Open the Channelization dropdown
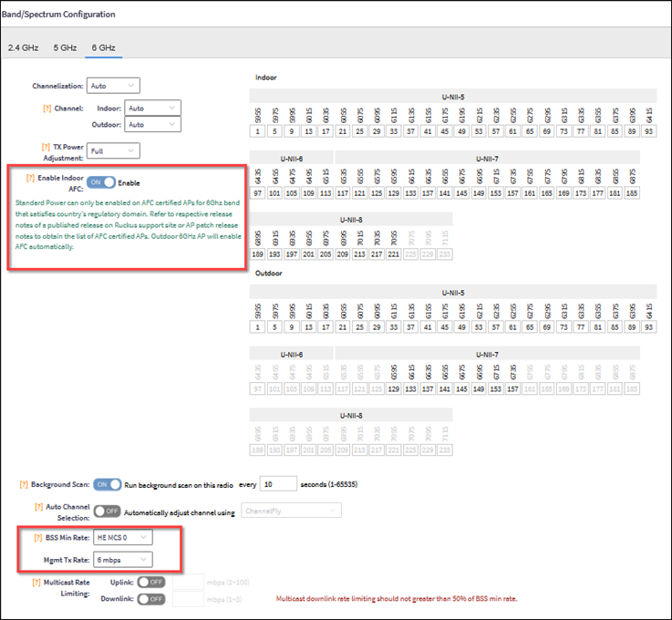Image resolution: width=672 pixels, height=620 pixels. [113, 86]
